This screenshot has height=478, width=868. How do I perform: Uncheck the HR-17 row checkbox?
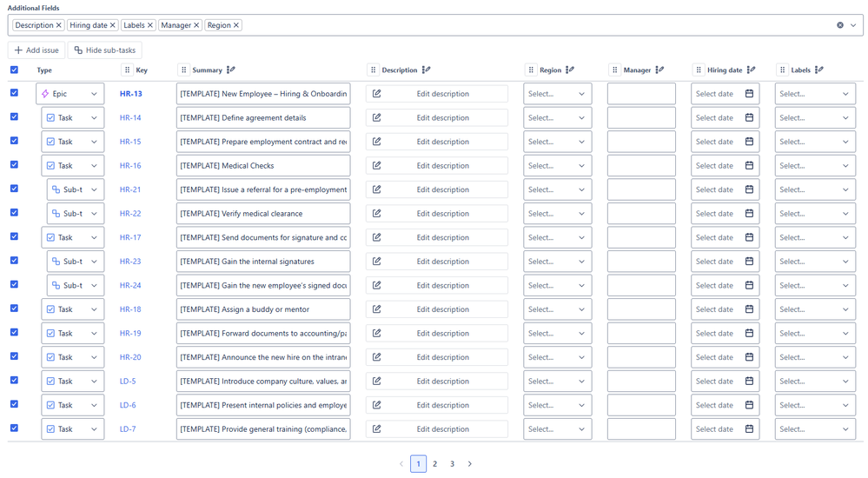click(x=15, y=236)
